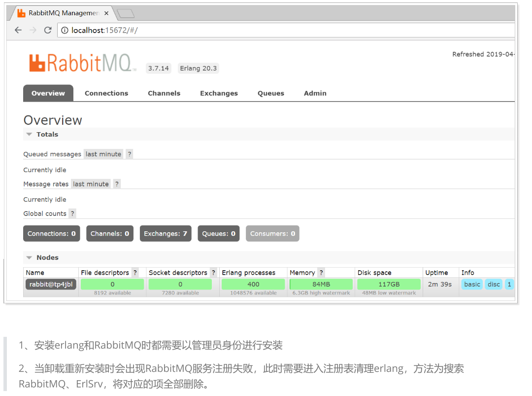Click the RabbitMQ favicon in the tab
532x396 pixels.
coord(21,13)
